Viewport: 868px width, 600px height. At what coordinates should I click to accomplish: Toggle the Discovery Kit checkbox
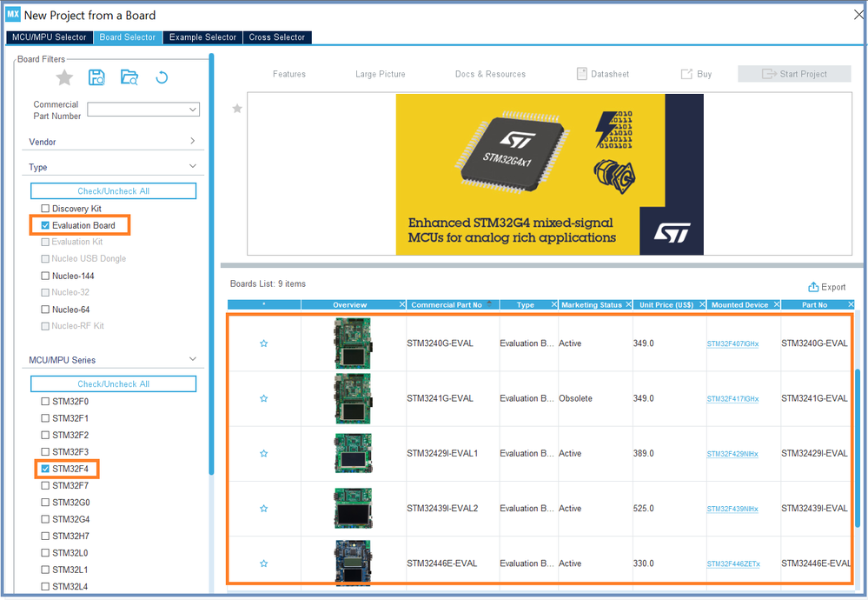45,209
